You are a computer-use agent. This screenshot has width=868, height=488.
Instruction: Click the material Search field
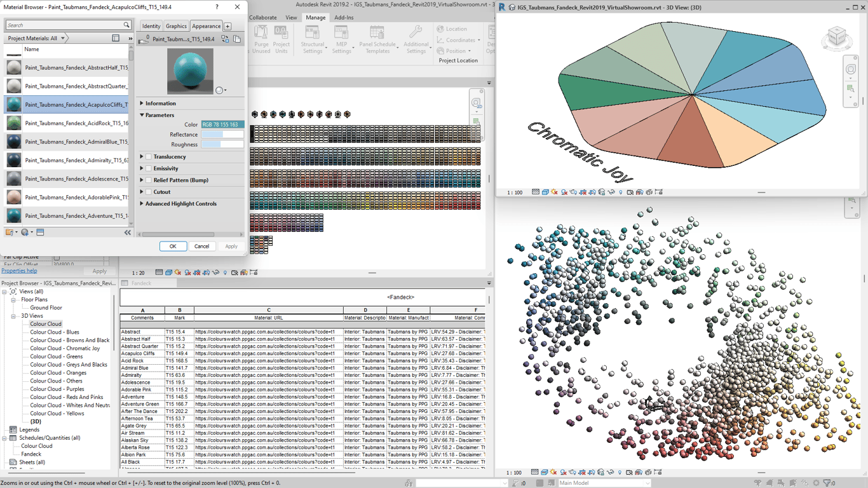tap(64, 25)
